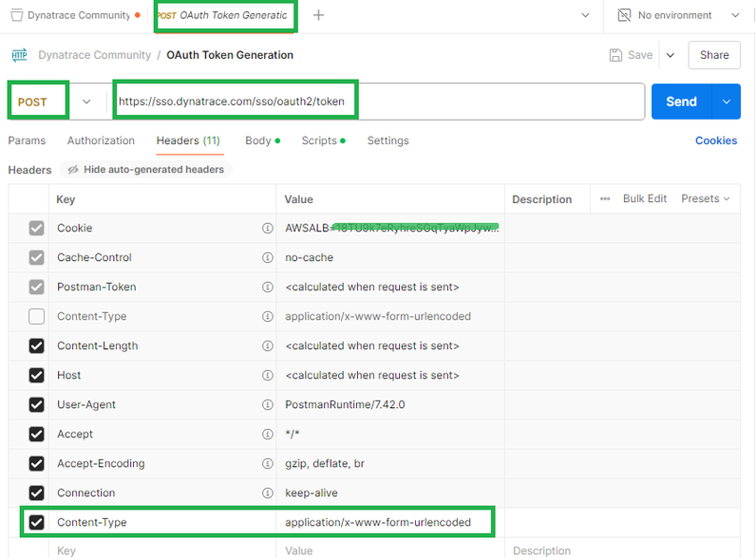Open the request Settings tab

[388, 140]
